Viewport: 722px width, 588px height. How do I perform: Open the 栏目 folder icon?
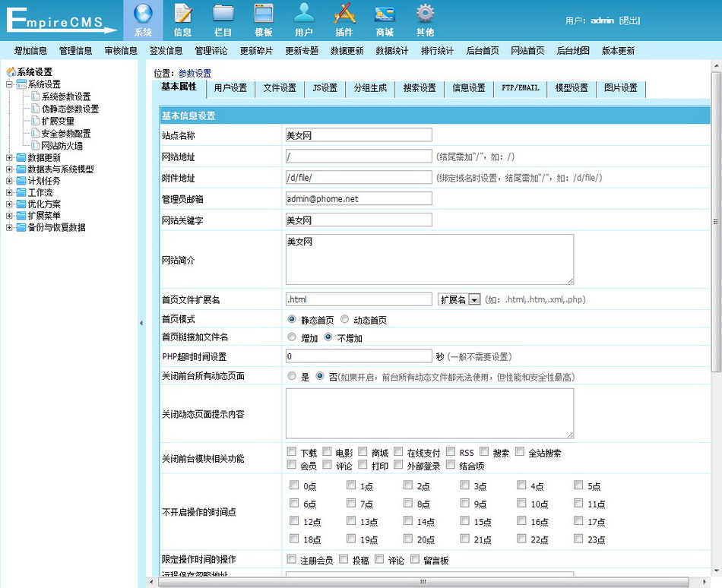click(x=223, y=14)
